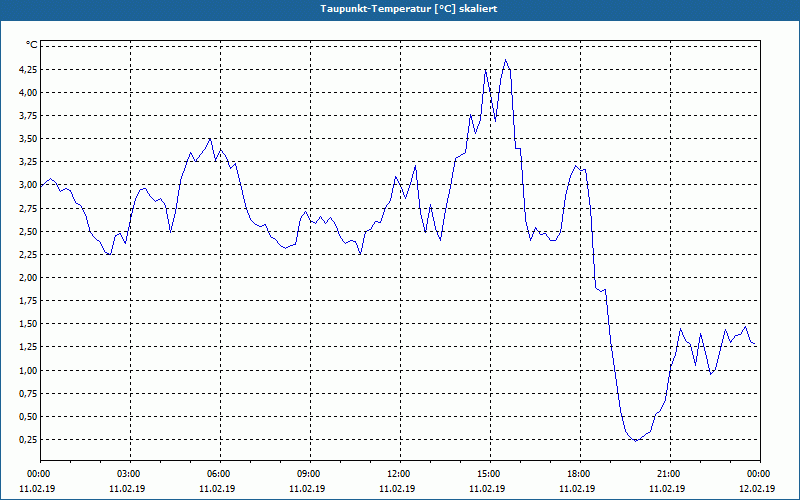800x500 pixels.
Task: Click the 15:00 time label
Action: pos(490,474)
